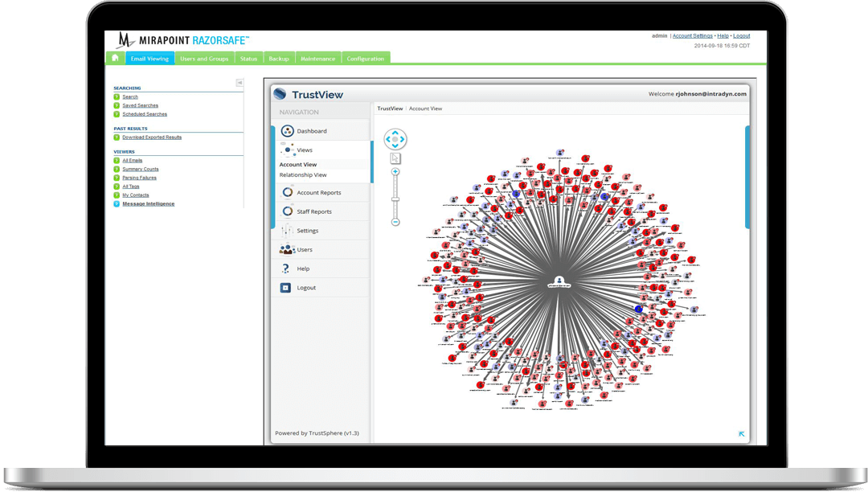Switch to Email Viewing tab

149,58
